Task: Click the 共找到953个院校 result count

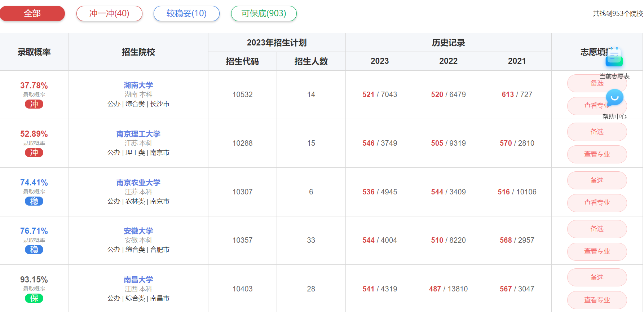Action: (x=618, y=14)
